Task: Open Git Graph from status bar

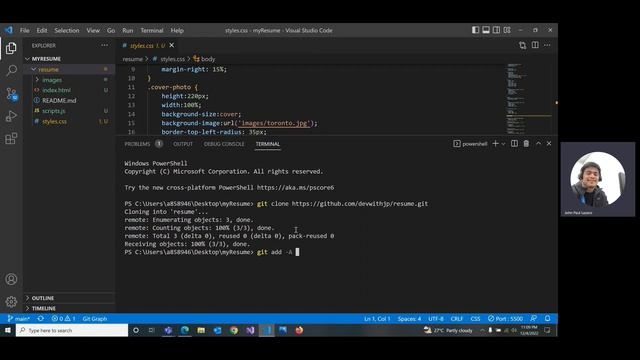Action: [x=95, y=319]
